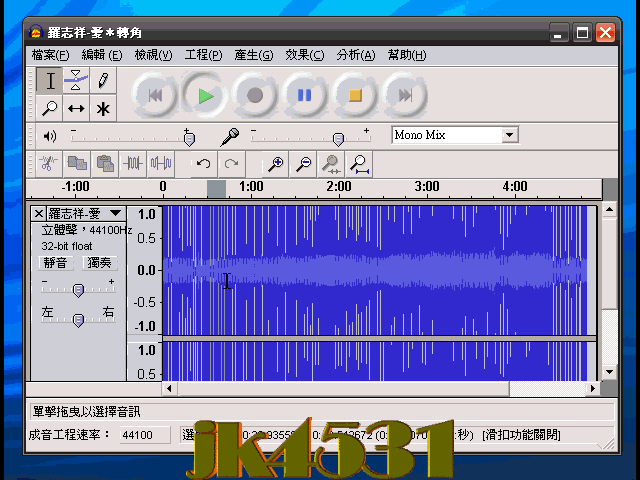Image resolution: width=640 pixels, height=480 pixels.
Task: Click the Record button
Action: (255, 96)
